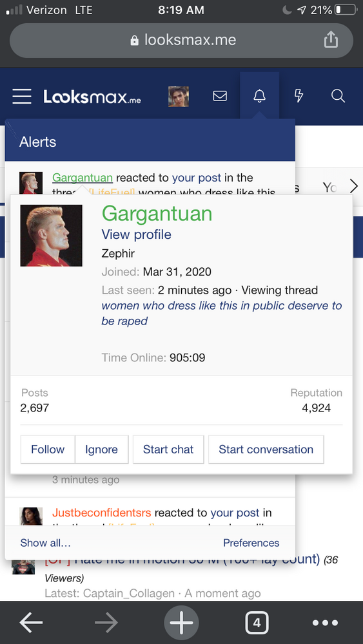The width and height of the screenshot is (363, 644).
Task: Open the lightning bolt What's new icon
Action: 299,96
